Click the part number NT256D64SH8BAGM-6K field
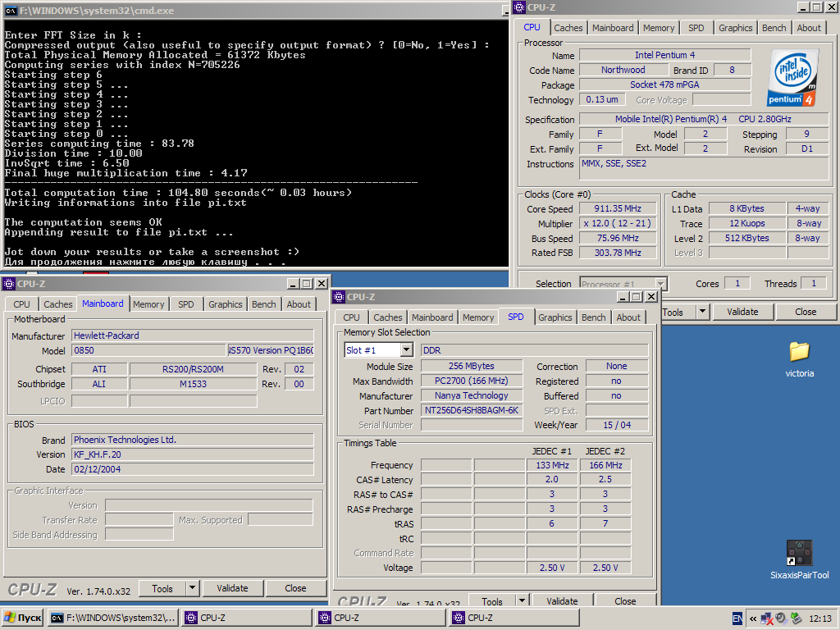Image resolution: width=840 pixels, height=630 pixels. pos(472,410)
